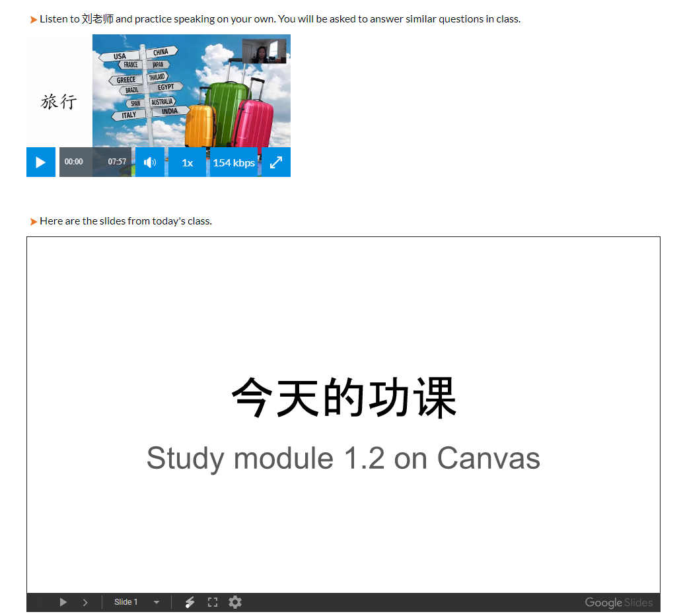
Task: Go to the next slide arrow
Action: click(x=85, y=602)
